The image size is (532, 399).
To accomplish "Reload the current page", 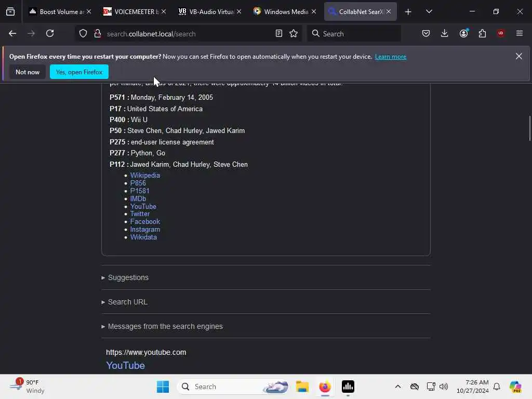I will (x=50, y=33).
